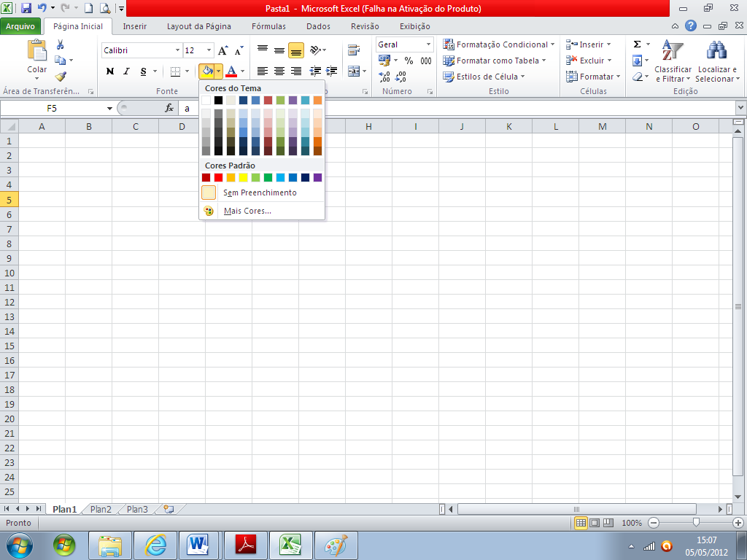Open the font size 12 dropdown
Screen dimensions: 747x560
tap(209, 50)
